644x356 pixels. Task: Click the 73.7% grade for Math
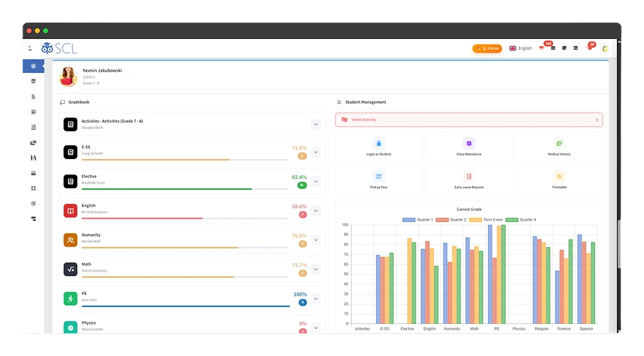[x=299, y=265]
